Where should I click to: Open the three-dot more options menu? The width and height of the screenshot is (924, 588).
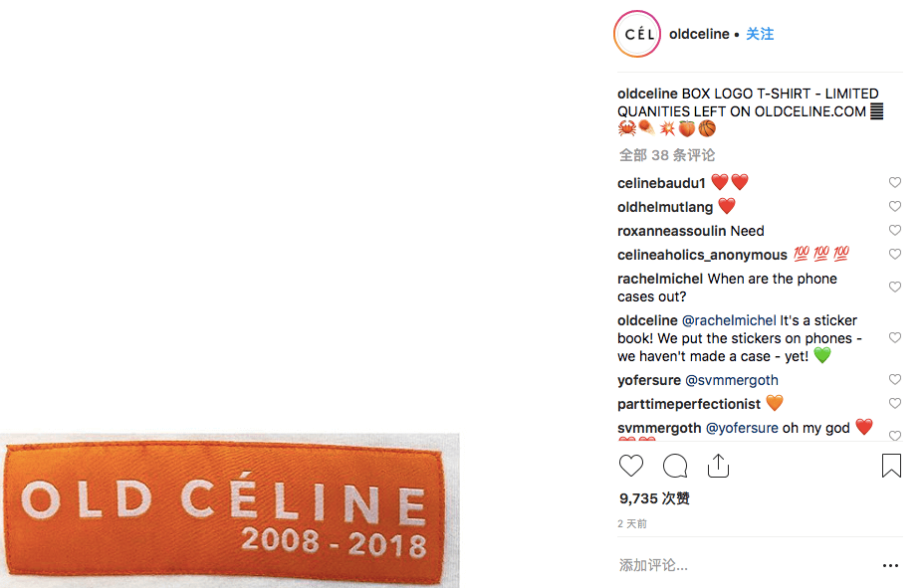point(890,565)
